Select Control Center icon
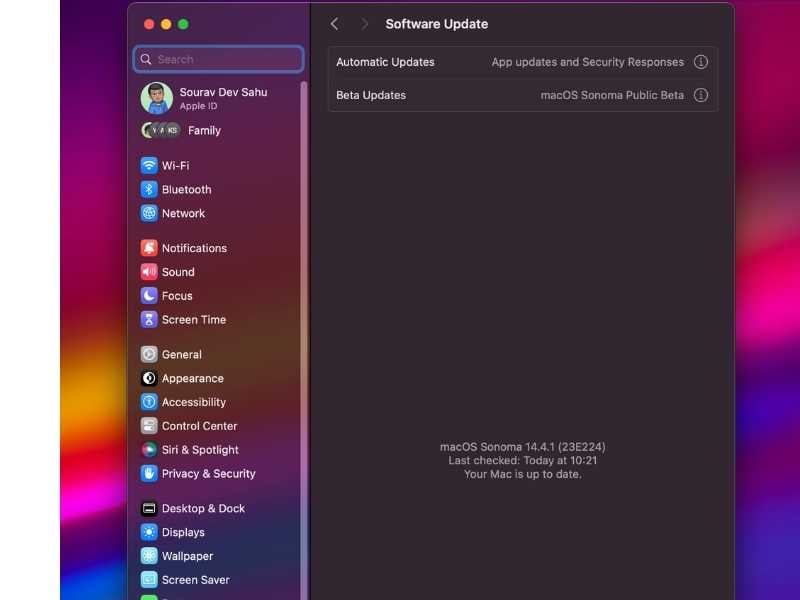800x600 pixels. click(x=149, y=426)
